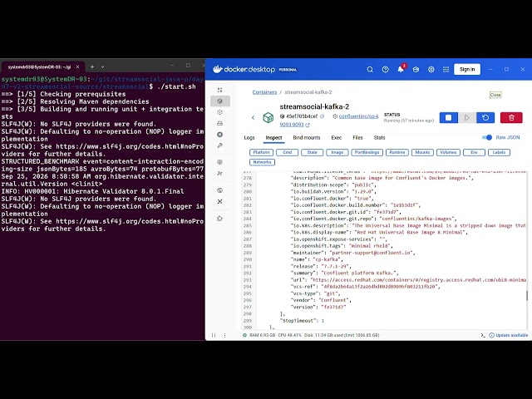This screenshot has width=532, height=399.
Task: Jump to Networks section
Action: pyautogui.click(x=262, y=162)
